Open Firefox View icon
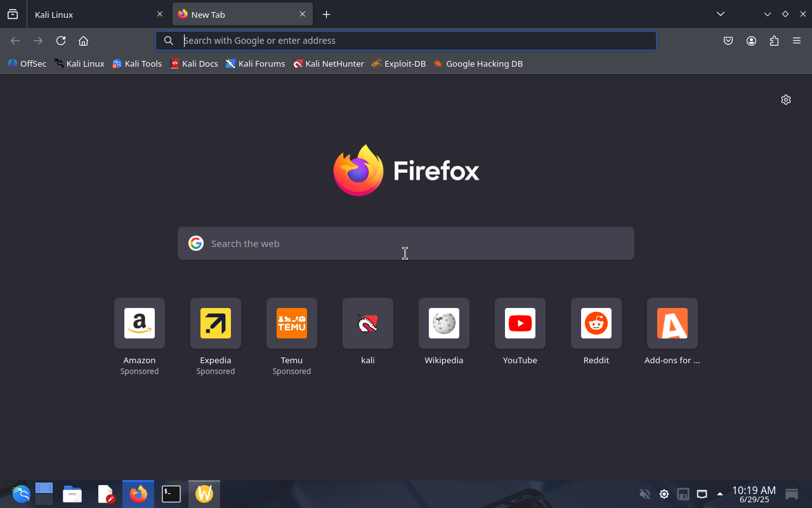 (13, 14)
